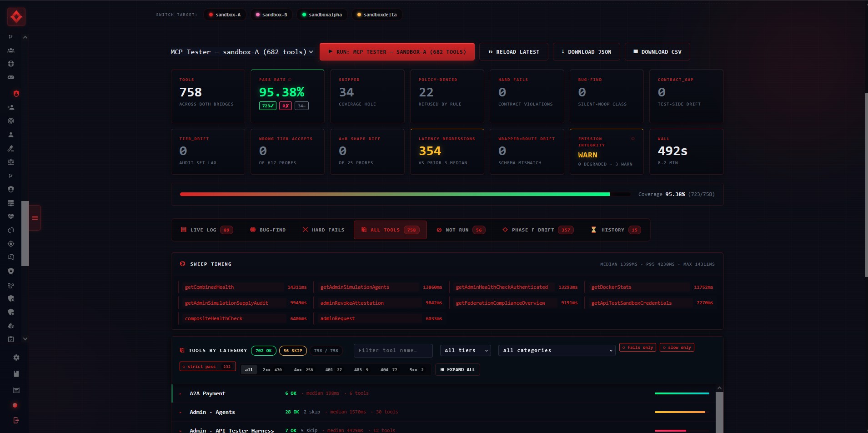
Task: Switch target to sandbox-B
Action: (271, 15)
